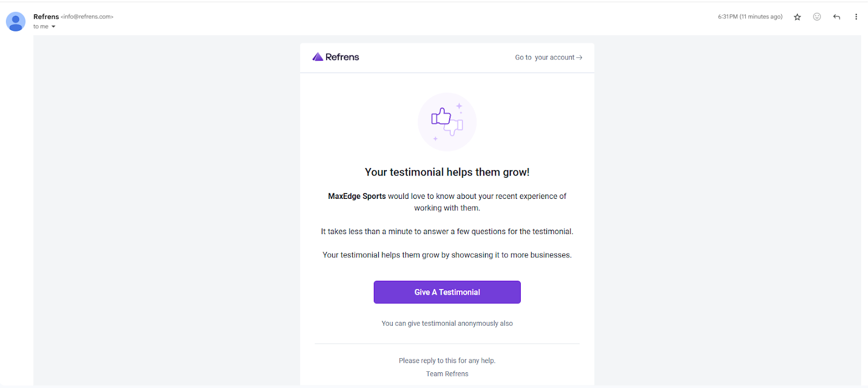Click the Refrens logo in the email header

pos(336,57)
